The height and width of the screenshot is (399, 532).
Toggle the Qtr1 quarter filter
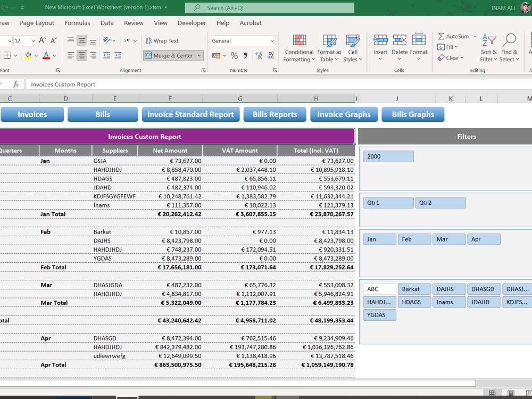coord(388,203)
